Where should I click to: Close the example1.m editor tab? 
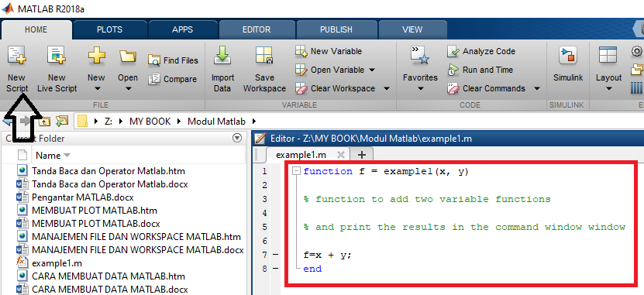tap(340, 155)
